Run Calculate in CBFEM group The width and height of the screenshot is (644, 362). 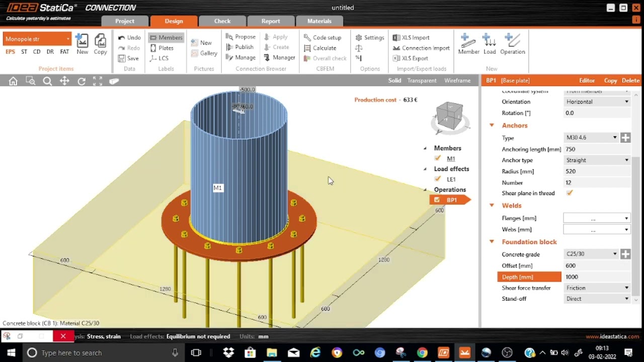pos(320,48)
